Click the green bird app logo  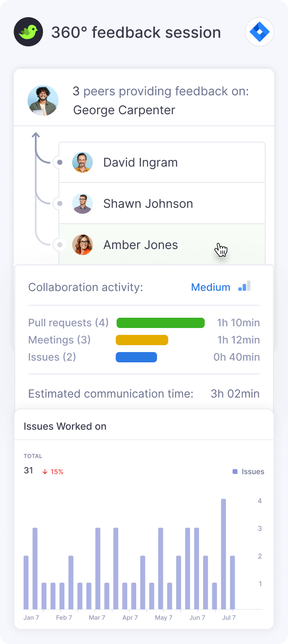tap(28, 32)
